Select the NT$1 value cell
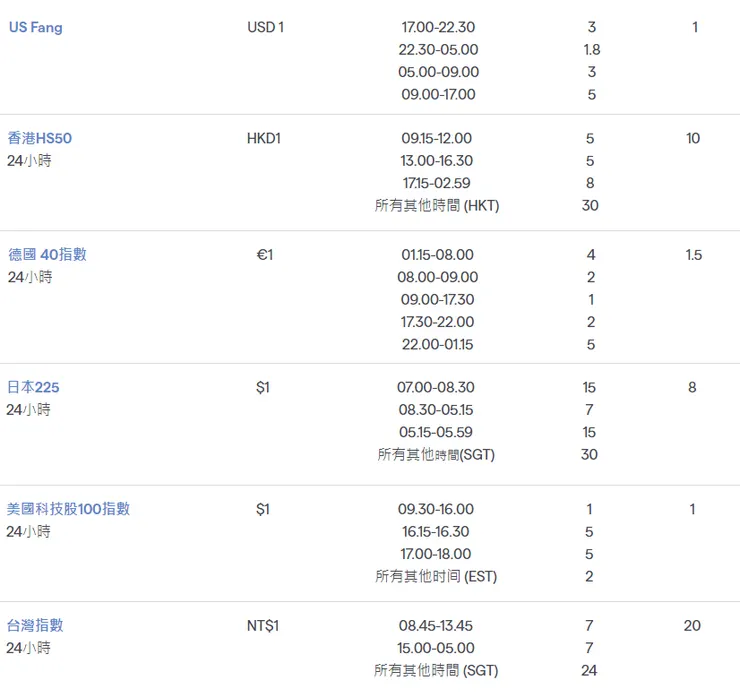The image size is (740, 698). 263,625
